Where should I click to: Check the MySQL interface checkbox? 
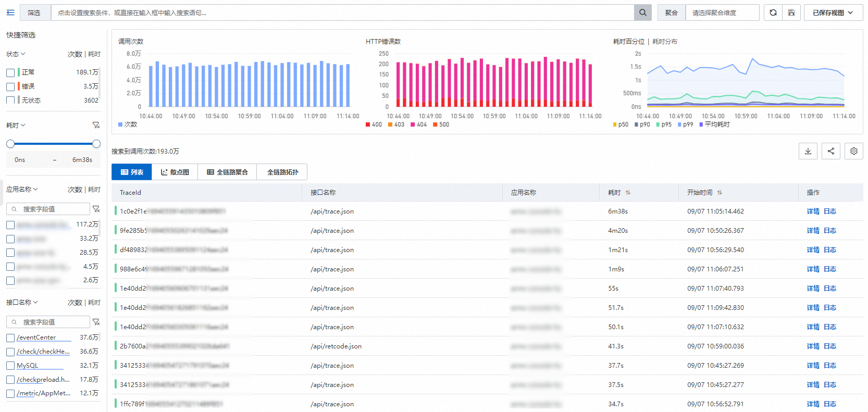point(10,366)
